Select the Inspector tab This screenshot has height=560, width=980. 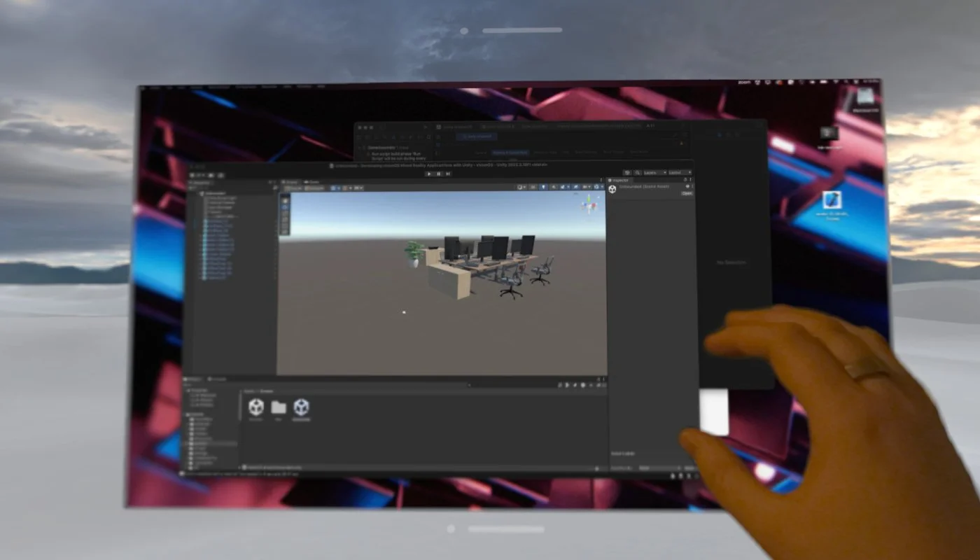pos(620,180)
